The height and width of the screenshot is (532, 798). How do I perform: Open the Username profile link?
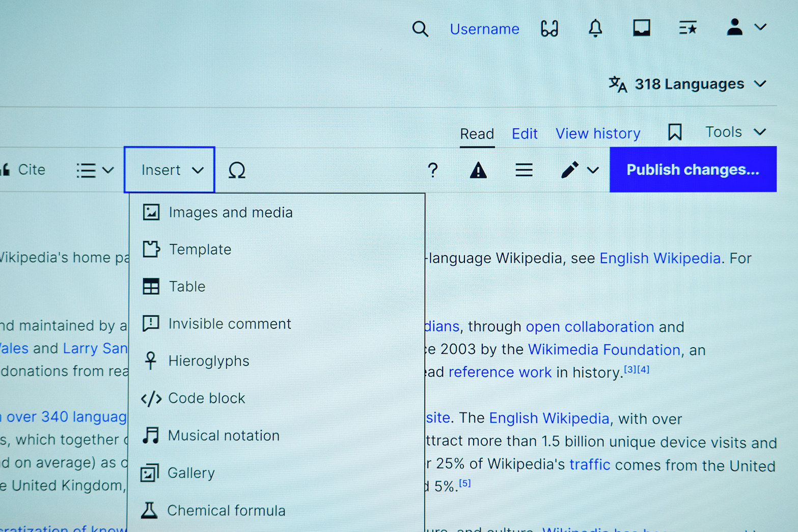coord(484,29)
